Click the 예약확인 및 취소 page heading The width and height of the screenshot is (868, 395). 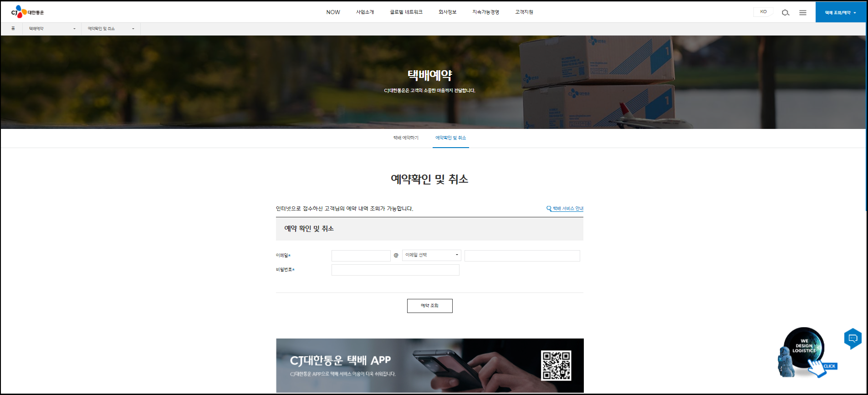pos(429,179)
